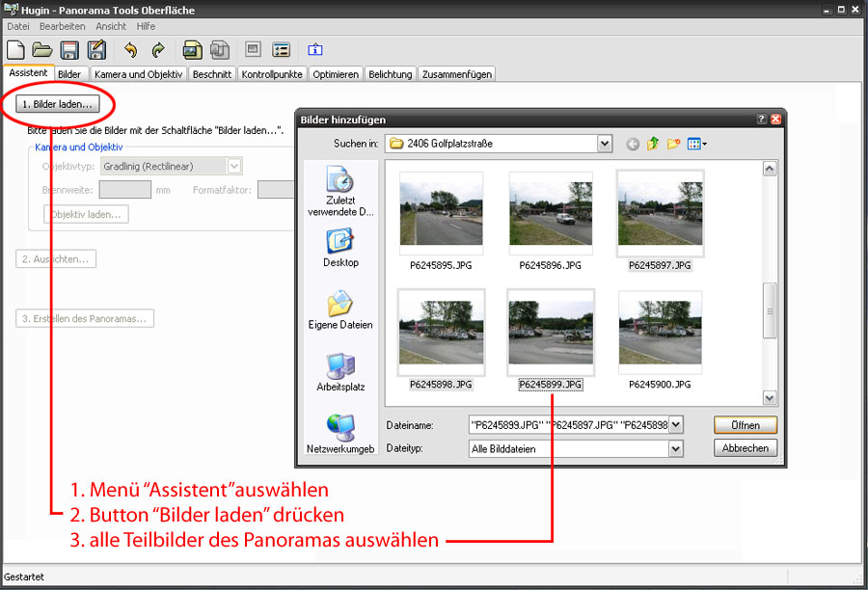Image resolution: width=868 pixels, height=590 pixels.
Task: Select the P6245900.JPG thumbnail
Action: [x=660, y=333]
